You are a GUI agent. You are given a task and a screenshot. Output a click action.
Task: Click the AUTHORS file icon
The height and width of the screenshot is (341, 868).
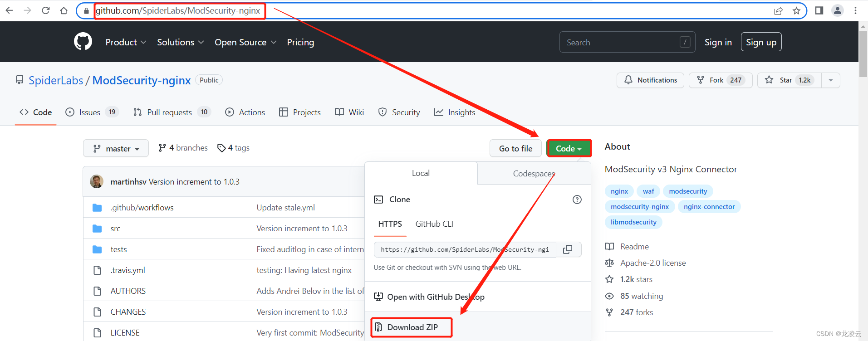[x=97, y=291]
